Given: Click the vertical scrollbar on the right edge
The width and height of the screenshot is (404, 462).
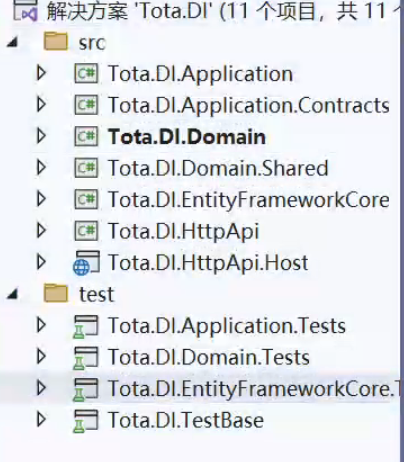Looking at the screenshot, I should (x=402, y=231).
